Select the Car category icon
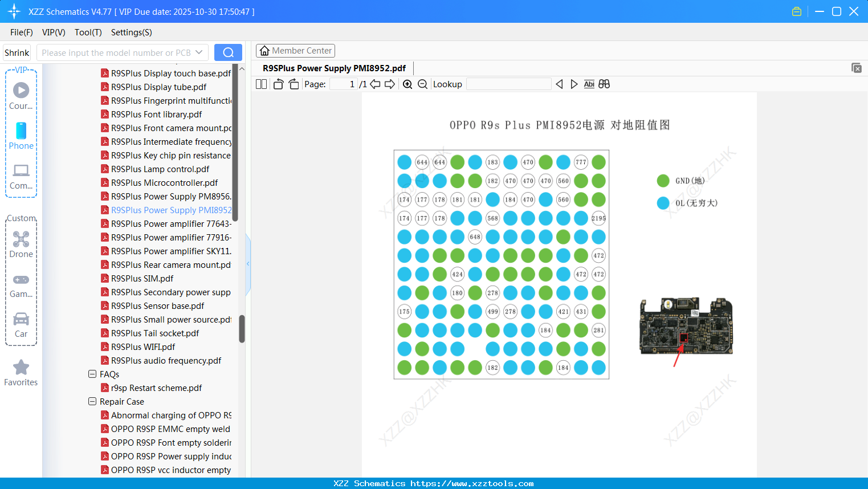The image size is (868, 489). 21,325
